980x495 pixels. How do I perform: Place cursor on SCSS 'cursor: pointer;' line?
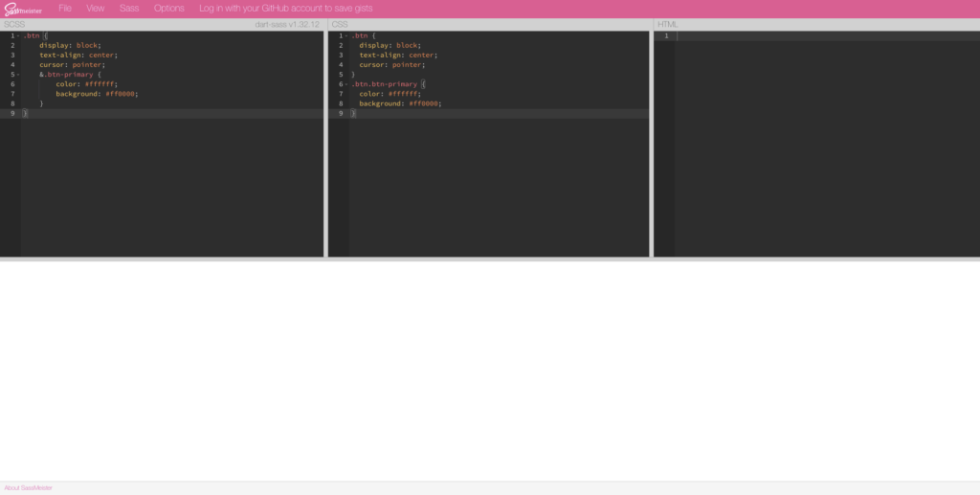click(72, 65)
